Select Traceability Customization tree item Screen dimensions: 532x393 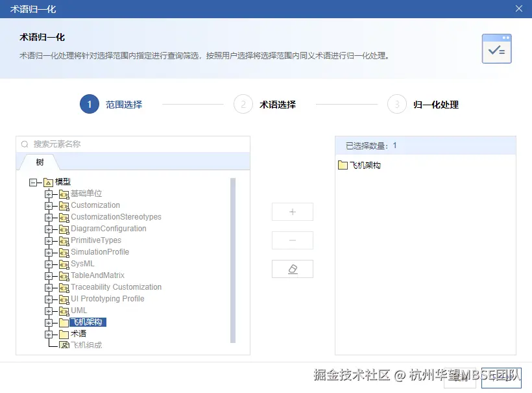(116, 287)
